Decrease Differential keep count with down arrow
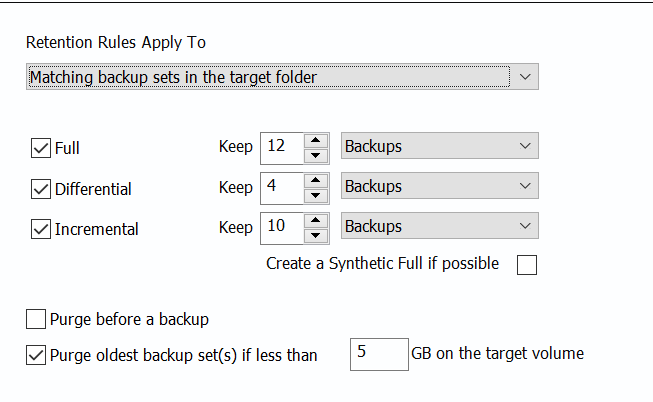The height and width of the screenshot is (402, 653). (316, 195)
